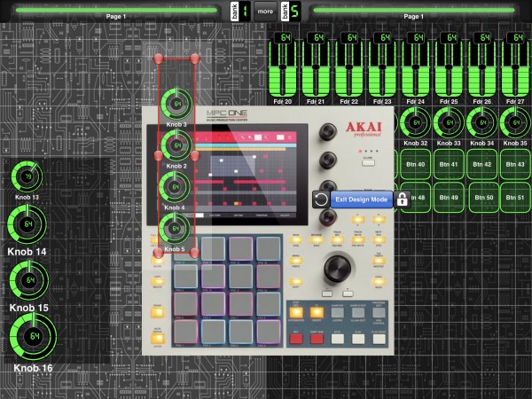Click the 64 value display above Fdr 23
The width and height of the screenshot is (532, 399).
point(382,37)
